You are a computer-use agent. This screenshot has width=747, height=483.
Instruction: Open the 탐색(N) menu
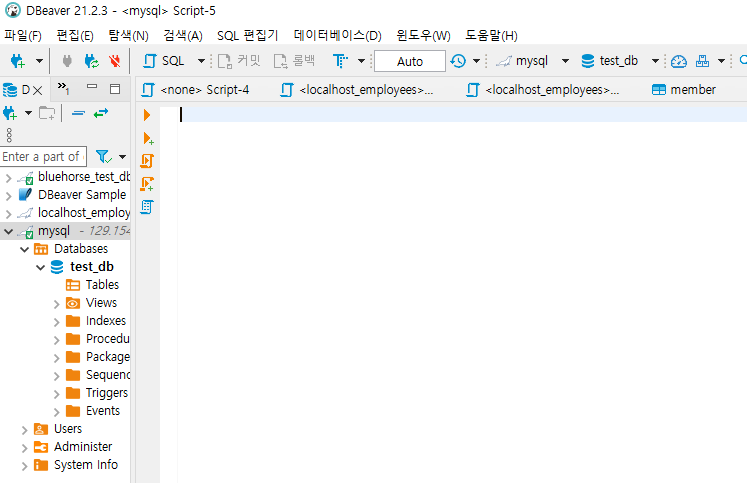pos(128,36)
